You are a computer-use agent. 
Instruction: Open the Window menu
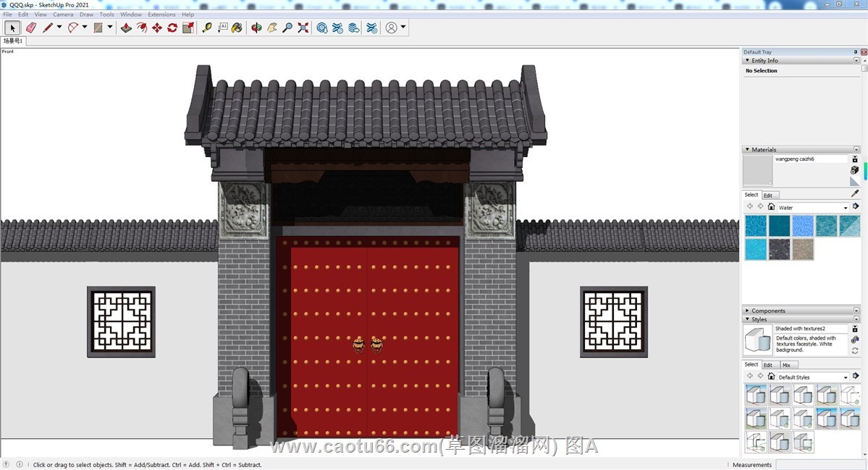point(131,14)
